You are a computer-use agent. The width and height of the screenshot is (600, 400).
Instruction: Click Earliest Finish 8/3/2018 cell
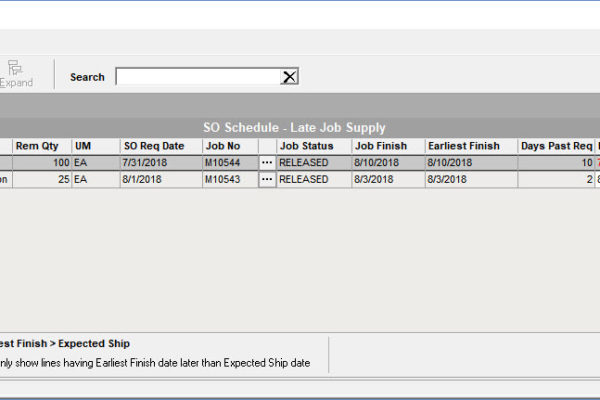tap(471, 180)
